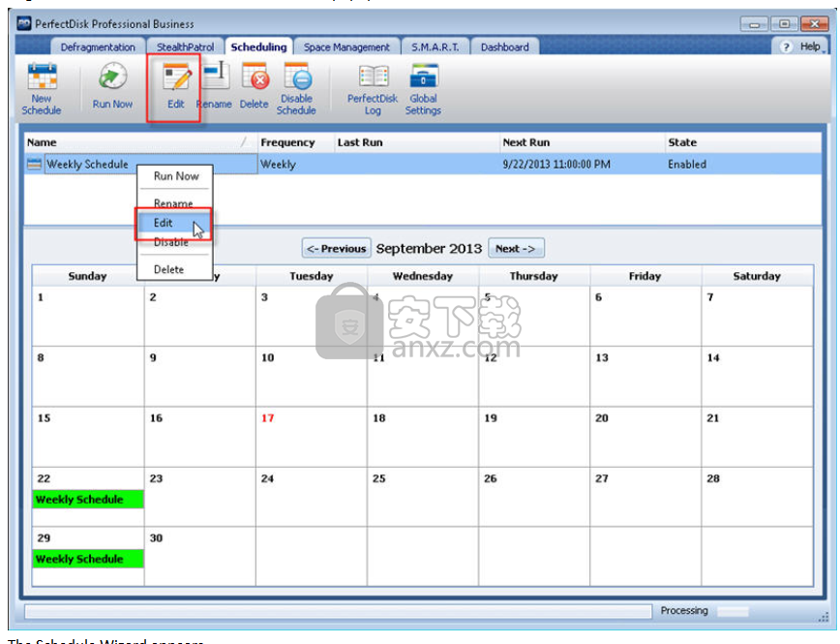The height and width of the screenshot is (644, 840).
Task: Open the Space Management tab
Action: [x=347, y=47]
